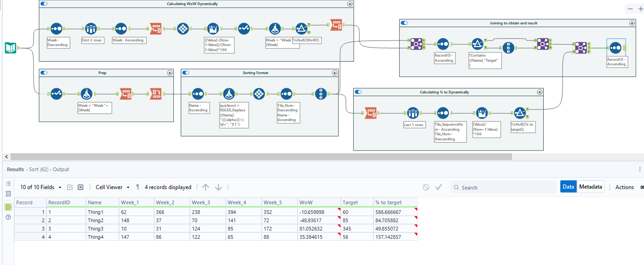
Task: Select the highlighted final Sort tool RecordID Ascending
Action: click(615, 47)
